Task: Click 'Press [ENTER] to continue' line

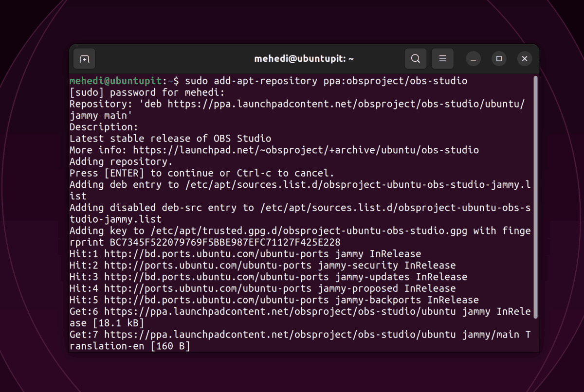Action: 202,173
